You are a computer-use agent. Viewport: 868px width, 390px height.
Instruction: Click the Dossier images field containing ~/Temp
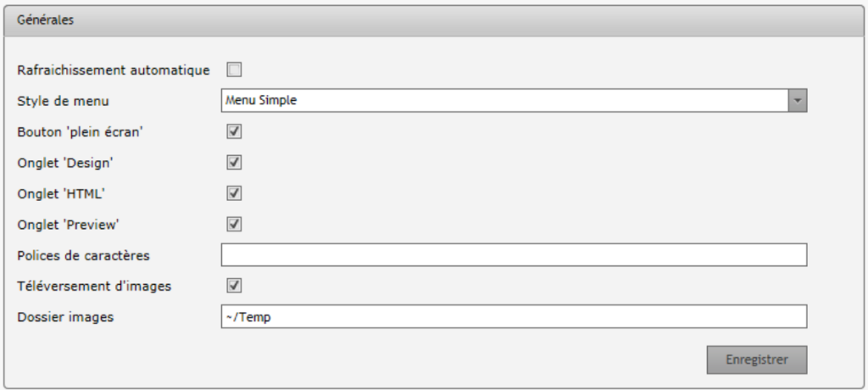[514, 317]
